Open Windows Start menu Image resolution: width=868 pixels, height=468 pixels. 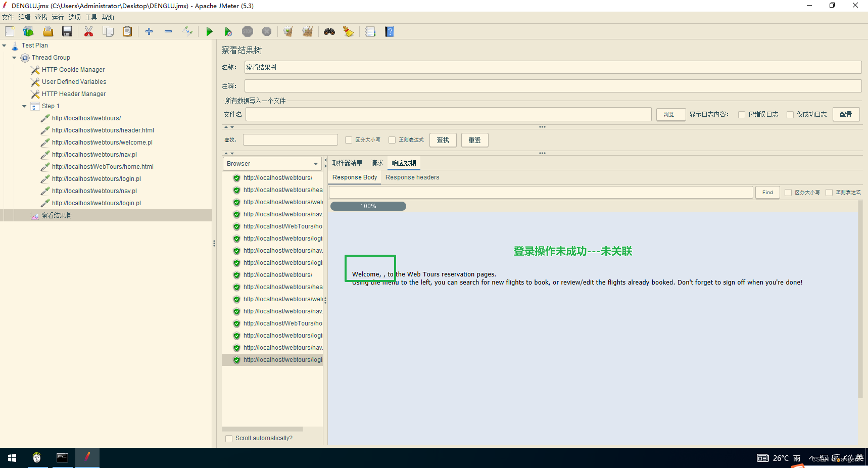12,458
